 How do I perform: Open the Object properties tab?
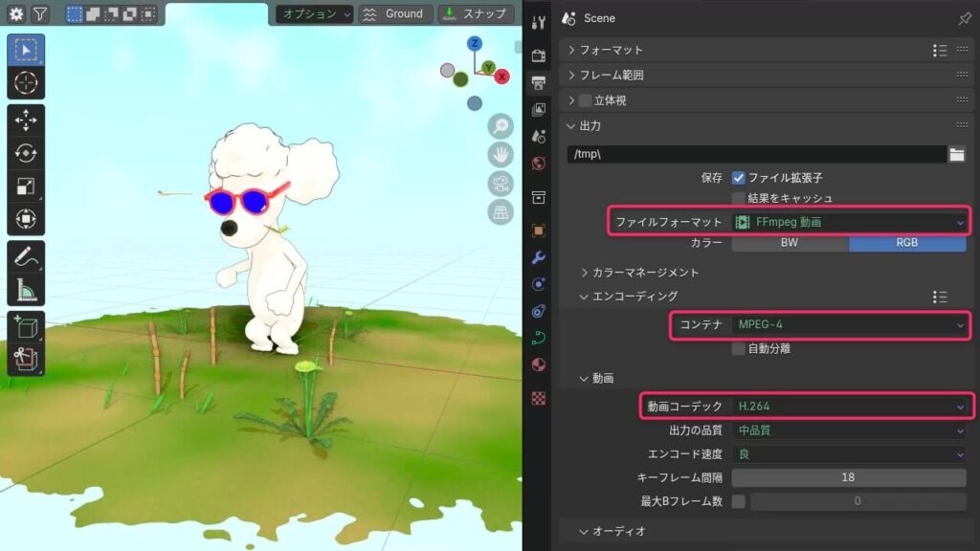coord(538,231)
